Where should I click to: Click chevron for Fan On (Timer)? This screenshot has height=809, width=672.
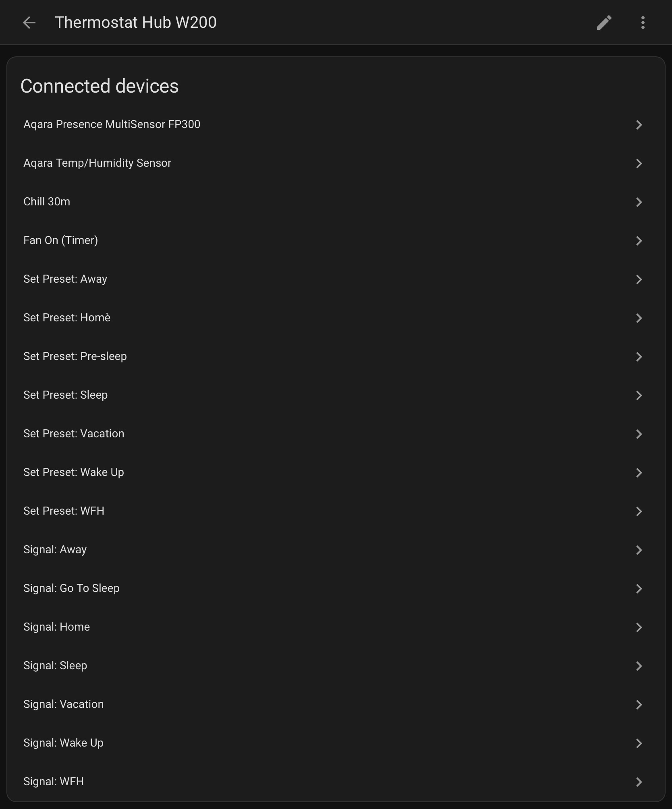[x=639, y=241]
